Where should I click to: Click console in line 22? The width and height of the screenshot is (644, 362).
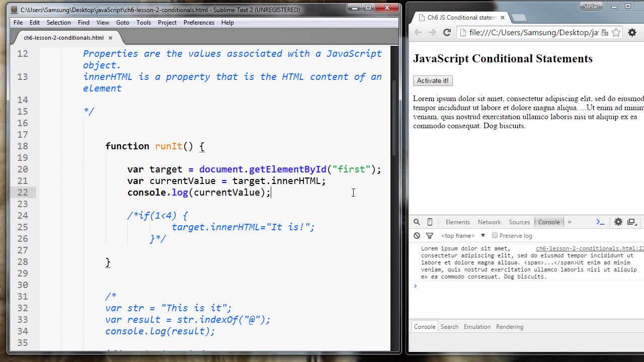(x=146, y=193)
